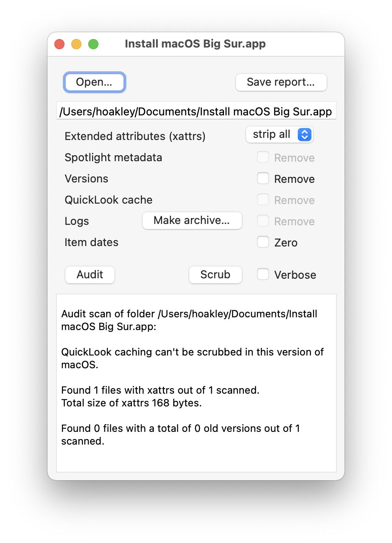Image resolution: width=392 pixels, height=543 pixels.
Task: Click the yellow minimize button
Action: pyautogui.click(x=76, y=44)
